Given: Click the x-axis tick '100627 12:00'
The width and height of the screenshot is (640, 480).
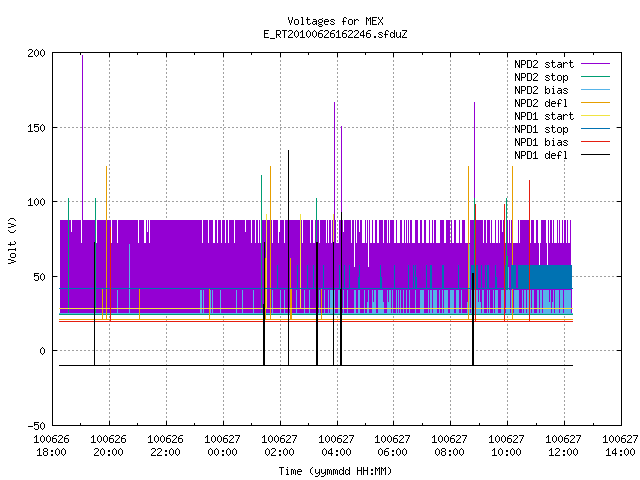Looking at the screenshot, I should (x=563, y=446).
